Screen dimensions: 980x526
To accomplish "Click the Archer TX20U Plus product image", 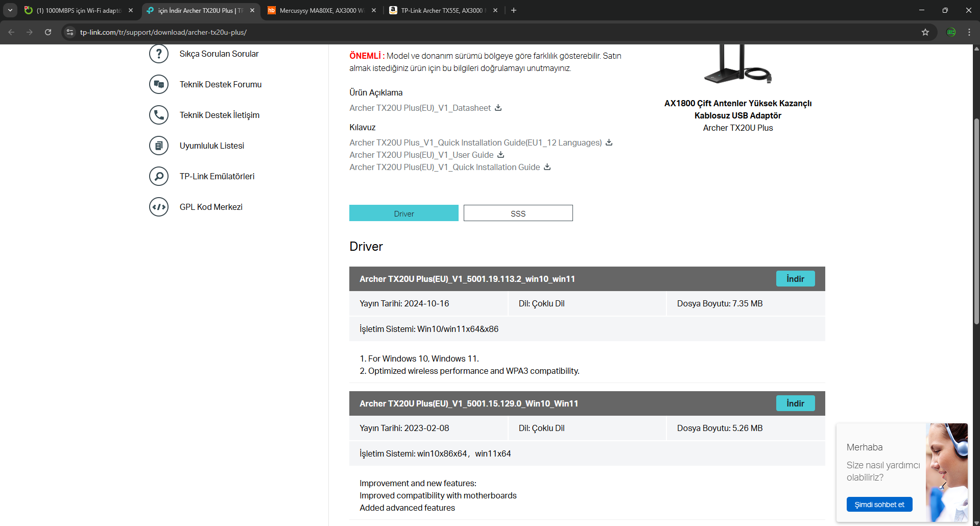I will (x=738, y=64).
